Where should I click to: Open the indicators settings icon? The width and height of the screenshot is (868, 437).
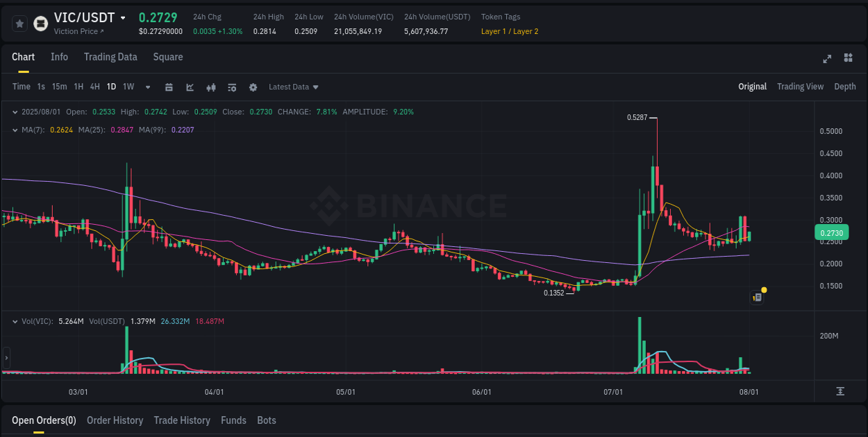click(x=232, y=87)
